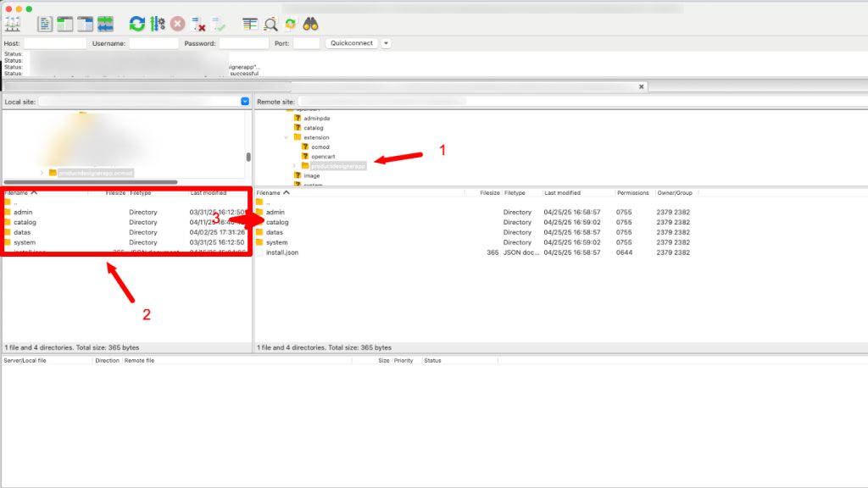Image resolution: width=868 pixels, height=488 pixels.
Task: Open the directory listing filters icon
Action: click(250, 24)
